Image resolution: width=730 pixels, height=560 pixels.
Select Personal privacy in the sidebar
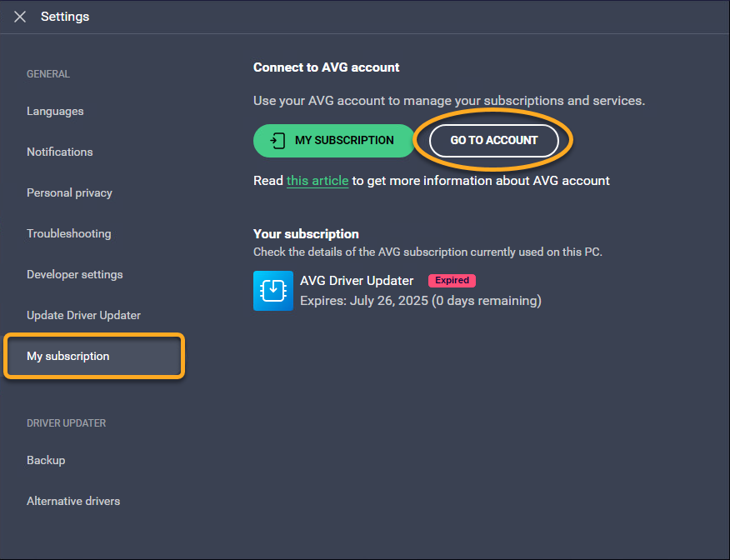pos(69,193)
